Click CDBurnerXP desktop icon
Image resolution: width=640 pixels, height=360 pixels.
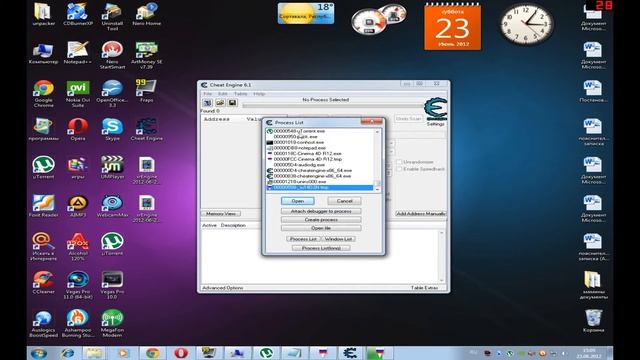78,14
